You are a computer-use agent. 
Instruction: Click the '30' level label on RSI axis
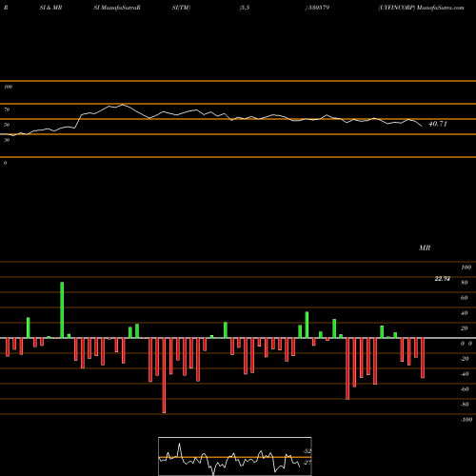[x=7, y=140]
